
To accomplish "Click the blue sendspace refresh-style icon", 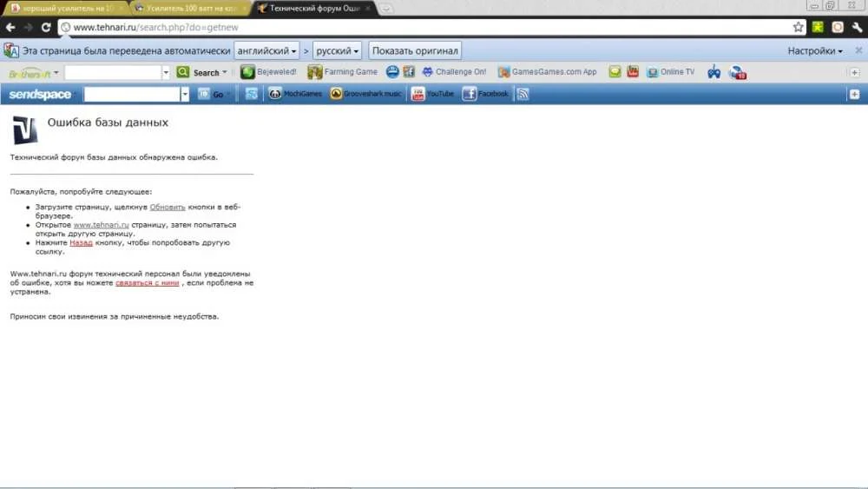I will pyautogui.click(x=252, y=94).
